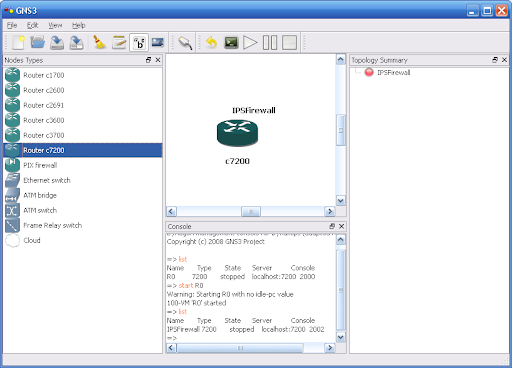Click canvas horizontal scrollbar thumb
The height and width of the screenshot is (368, 512).
[x=251, y=211]
